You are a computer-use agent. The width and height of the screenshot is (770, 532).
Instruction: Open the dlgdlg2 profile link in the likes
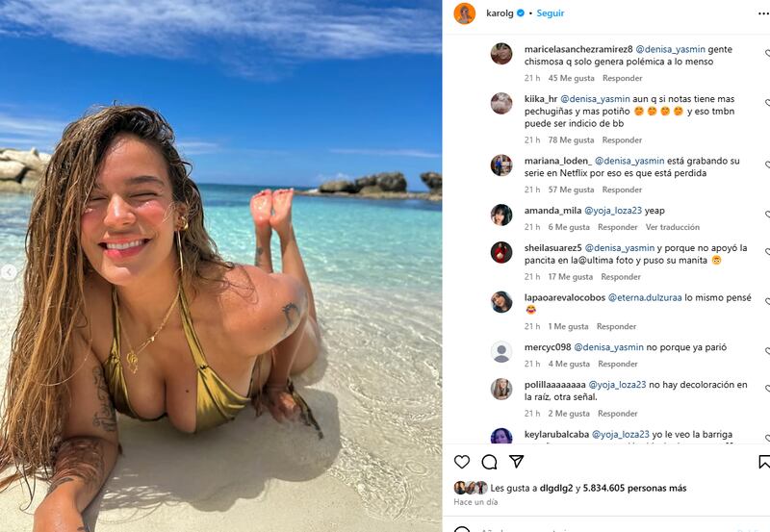(x=559, y=488)
